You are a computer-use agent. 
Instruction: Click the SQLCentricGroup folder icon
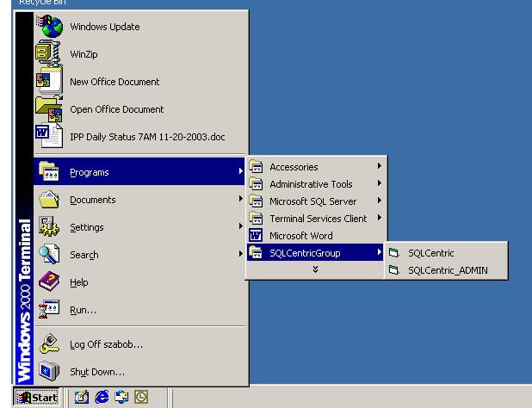click(x=256, y=252)
